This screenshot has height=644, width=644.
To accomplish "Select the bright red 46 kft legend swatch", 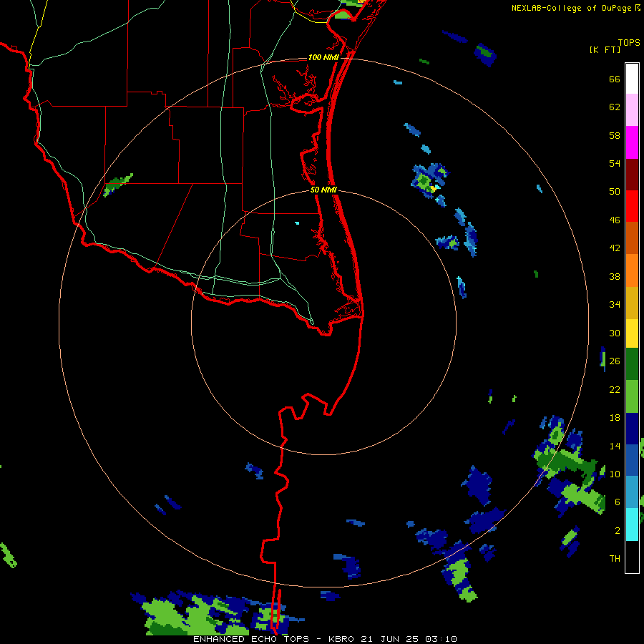I will tap(632, 206).
